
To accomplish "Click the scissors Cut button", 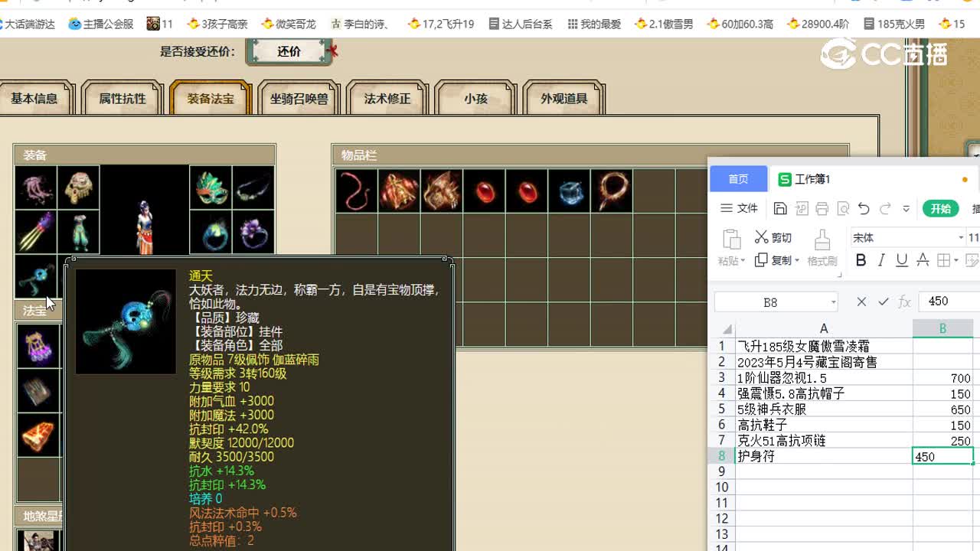I will coord(773,237).
